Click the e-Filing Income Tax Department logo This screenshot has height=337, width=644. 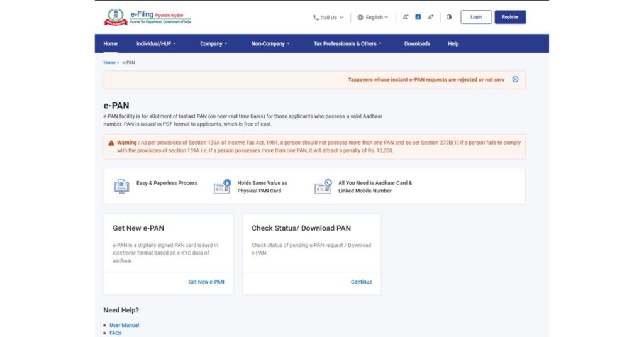pos(147,17)
